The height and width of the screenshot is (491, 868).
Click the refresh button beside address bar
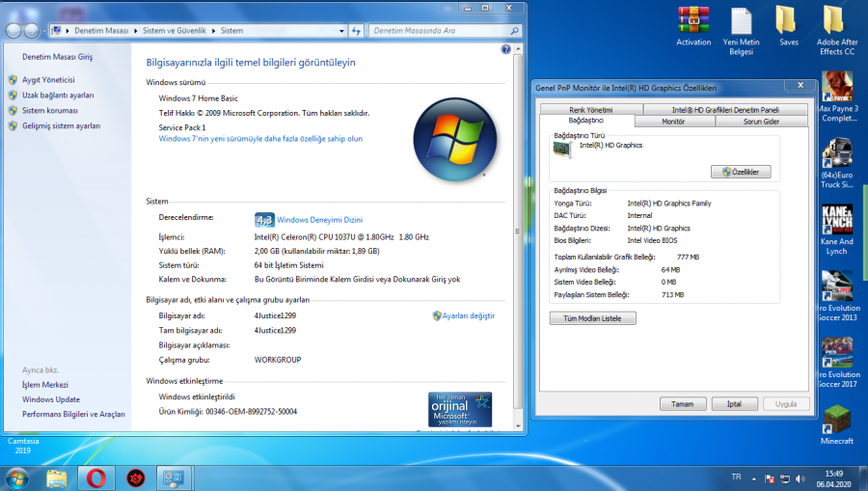[x=356, y=31]
